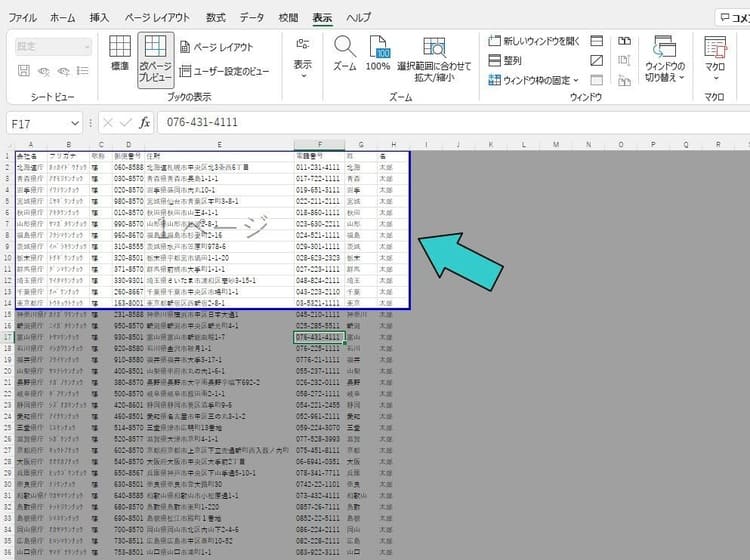The width and height of the screenshot is (750, 560).
Task: Toggle 改ページプレビュー view
Action: tap(155, 59)
